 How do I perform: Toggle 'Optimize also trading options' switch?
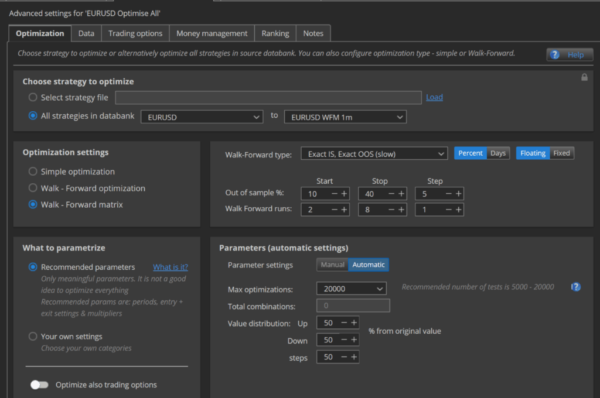39,385
